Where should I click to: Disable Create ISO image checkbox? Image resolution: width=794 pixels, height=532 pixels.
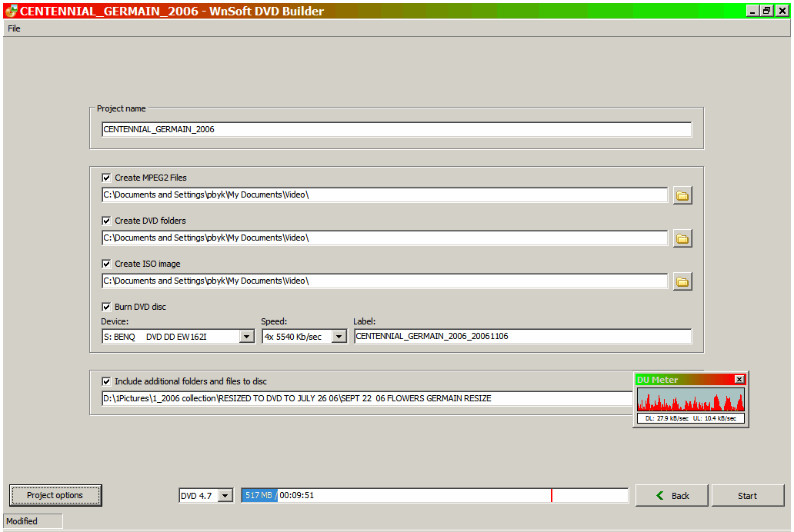(x=106, y=264)
